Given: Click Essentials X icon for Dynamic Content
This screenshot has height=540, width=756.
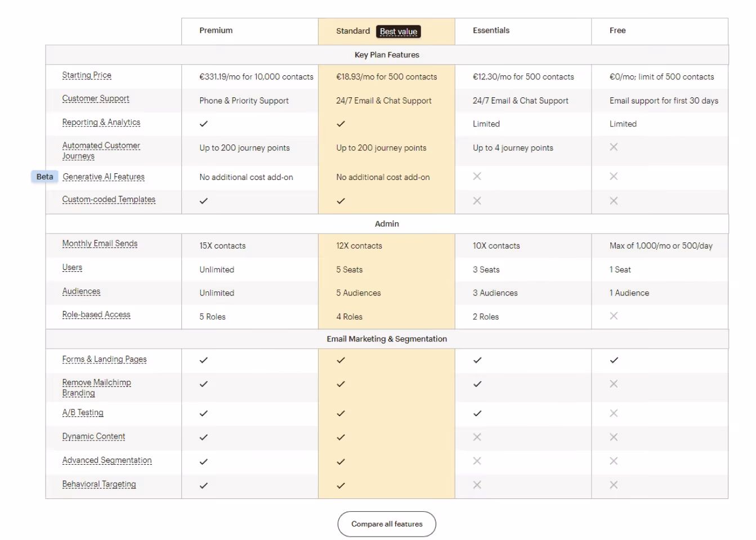Looking at the screenshot, I should 477,437.
